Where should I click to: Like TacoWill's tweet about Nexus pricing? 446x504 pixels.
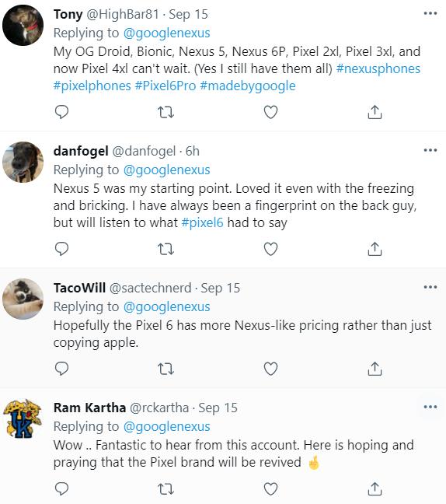[270, 369]
